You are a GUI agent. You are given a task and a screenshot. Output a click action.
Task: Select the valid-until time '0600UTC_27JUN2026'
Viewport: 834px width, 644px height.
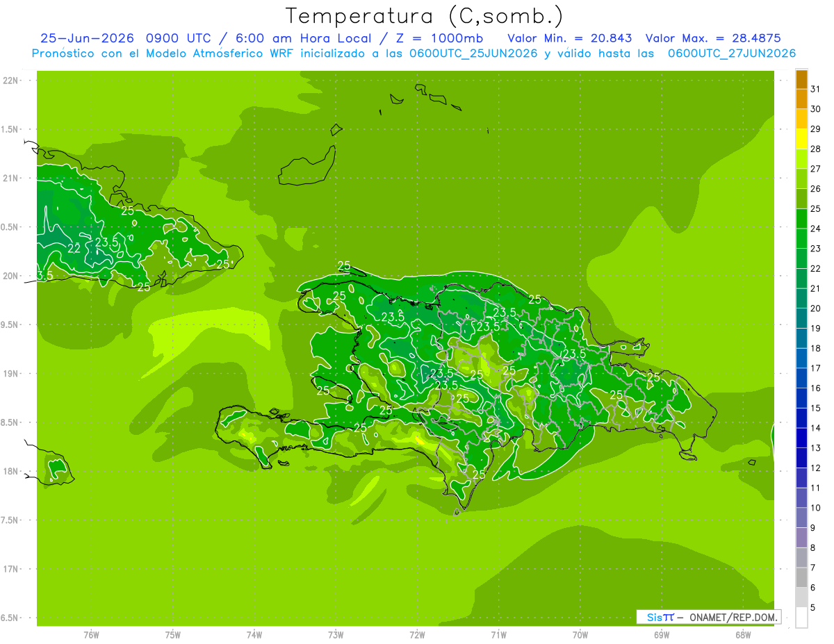(732, 53)
